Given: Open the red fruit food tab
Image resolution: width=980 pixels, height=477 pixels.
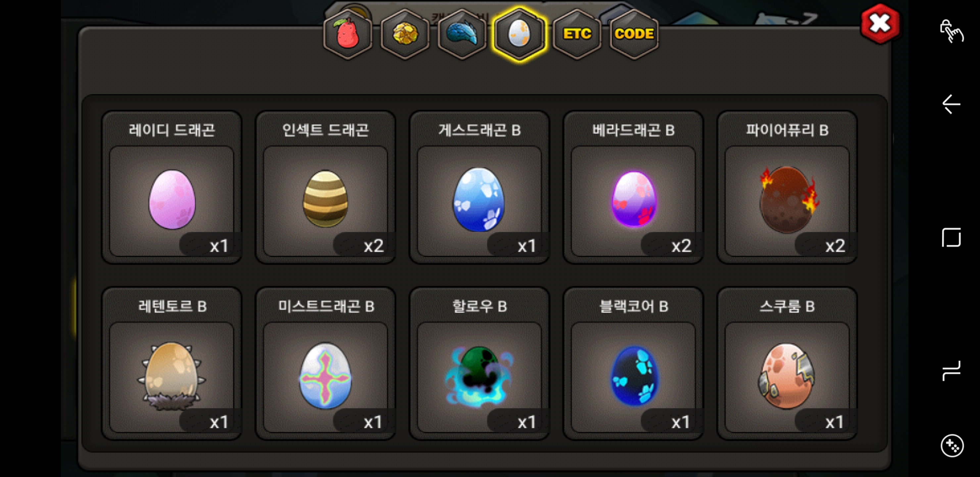Looking at the screenshot, I should [x=348, y=34].
